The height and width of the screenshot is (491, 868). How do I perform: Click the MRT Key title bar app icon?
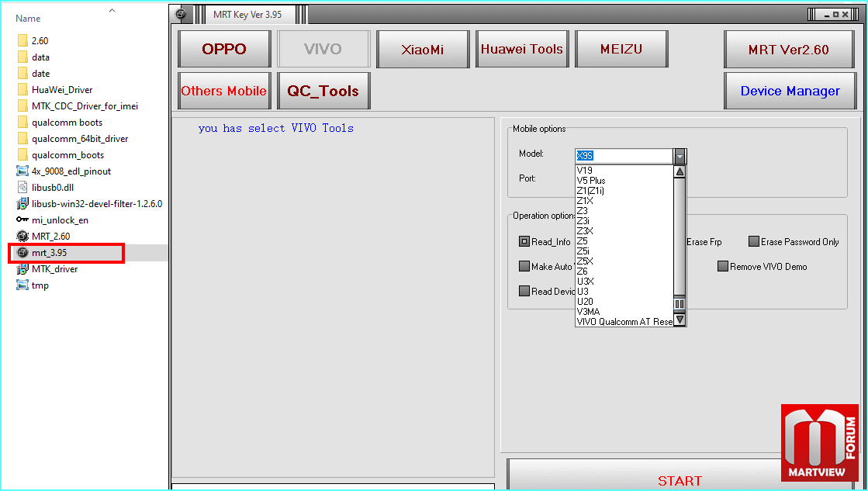click(181, 15)
